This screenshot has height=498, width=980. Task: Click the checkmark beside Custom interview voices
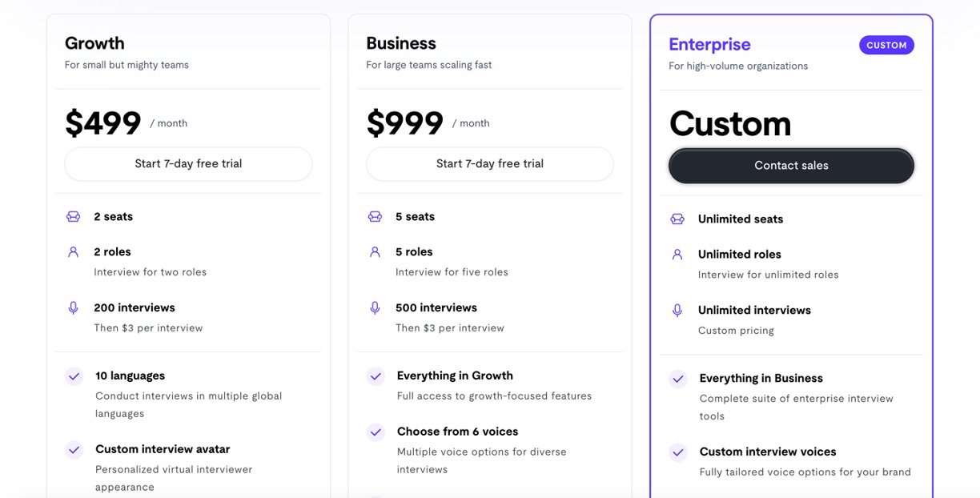[x=678, y=452]
